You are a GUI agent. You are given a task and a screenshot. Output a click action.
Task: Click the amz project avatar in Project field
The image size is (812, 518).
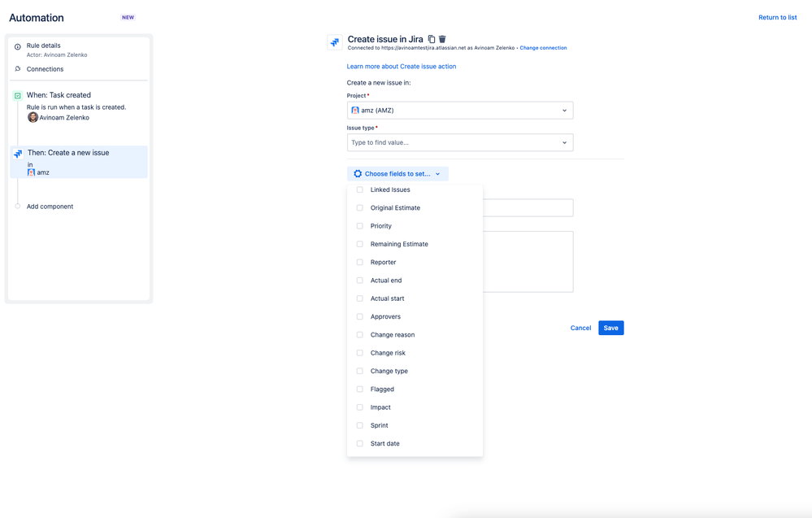coord(355,111)
